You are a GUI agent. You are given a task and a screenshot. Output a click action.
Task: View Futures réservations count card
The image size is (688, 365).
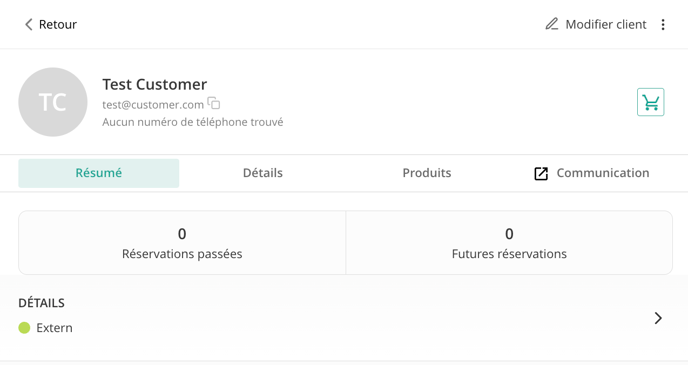(x=509, y=243)
